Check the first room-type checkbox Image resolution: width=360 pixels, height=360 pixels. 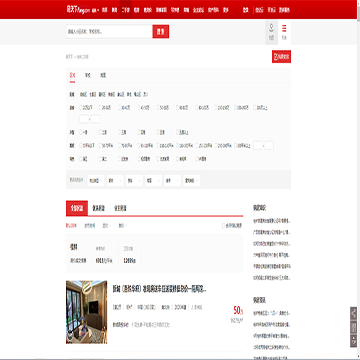[81, 132]
